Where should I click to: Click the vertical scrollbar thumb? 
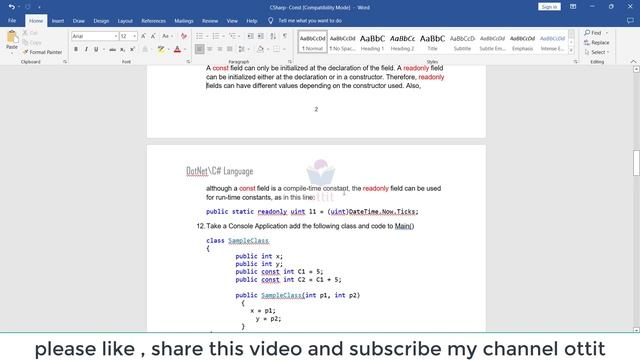(x=636, y=162)
